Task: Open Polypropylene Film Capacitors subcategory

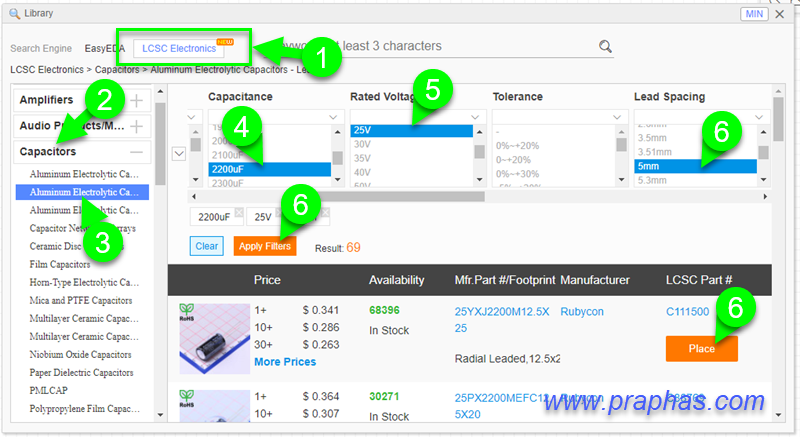Action: pyautogui.click(x=84, y=409)
